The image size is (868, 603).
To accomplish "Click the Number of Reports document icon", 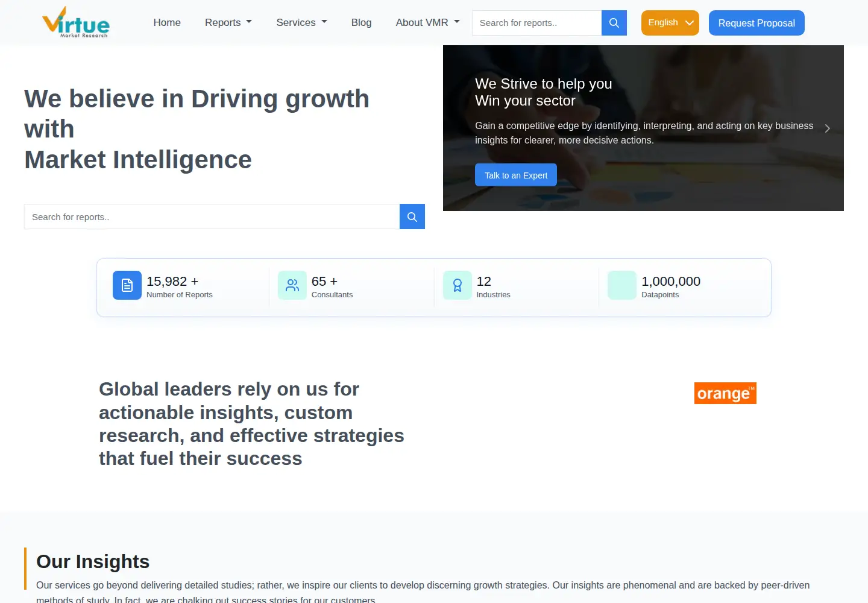I will 127,285.
